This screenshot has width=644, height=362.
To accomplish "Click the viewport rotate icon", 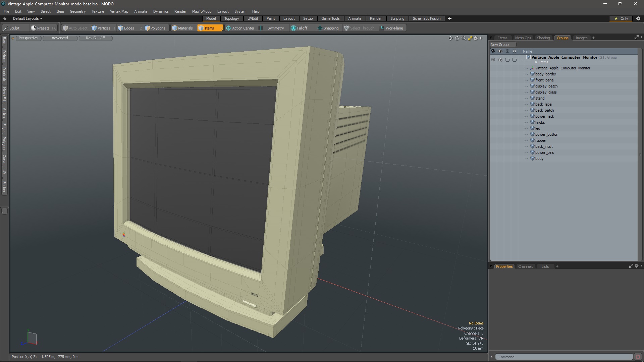I will (457, 38).
